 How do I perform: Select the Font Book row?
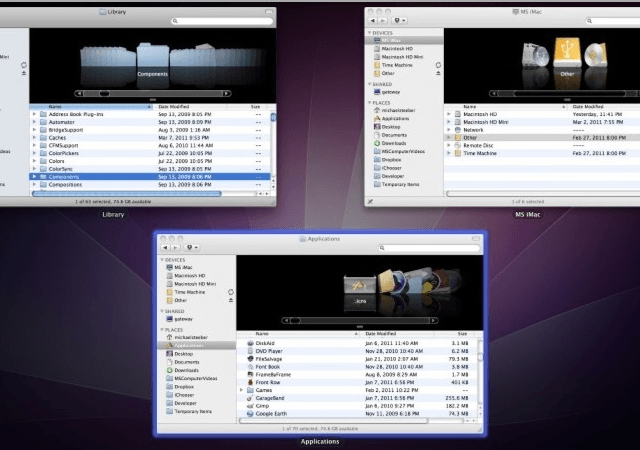point(357,367)
